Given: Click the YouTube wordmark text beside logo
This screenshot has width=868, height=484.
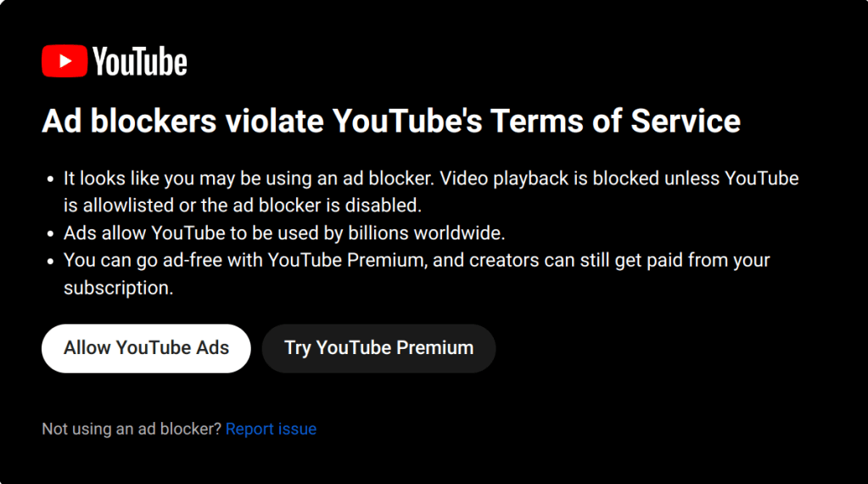Looking at the screenshot, I should [140, 62].
